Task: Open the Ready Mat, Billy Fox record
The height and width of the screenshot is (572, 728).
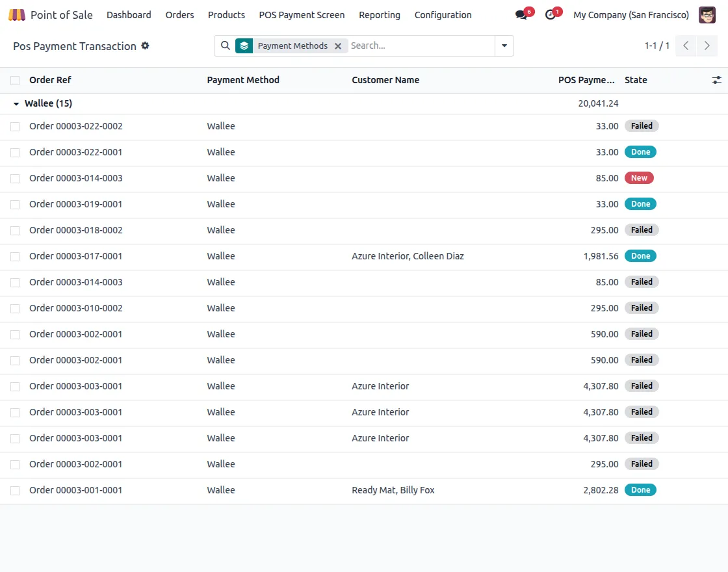Action: 393,490
